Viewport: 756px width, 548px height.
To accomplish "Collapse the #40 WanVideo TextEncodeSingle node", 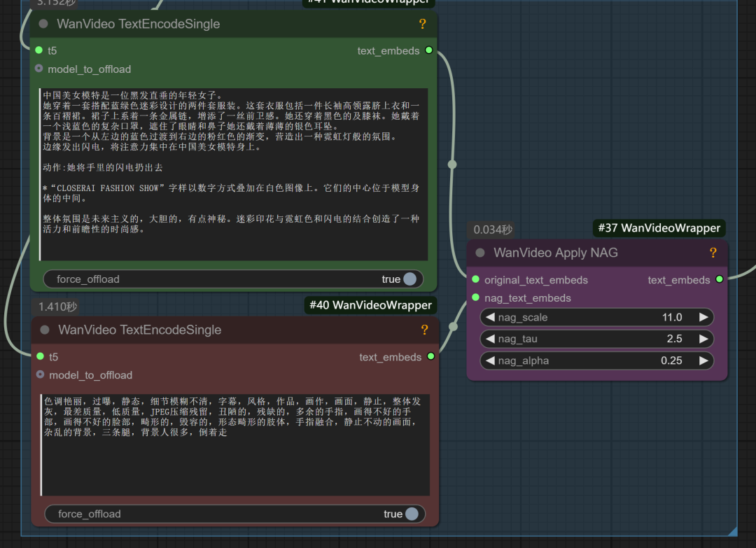I will [45, 330].
